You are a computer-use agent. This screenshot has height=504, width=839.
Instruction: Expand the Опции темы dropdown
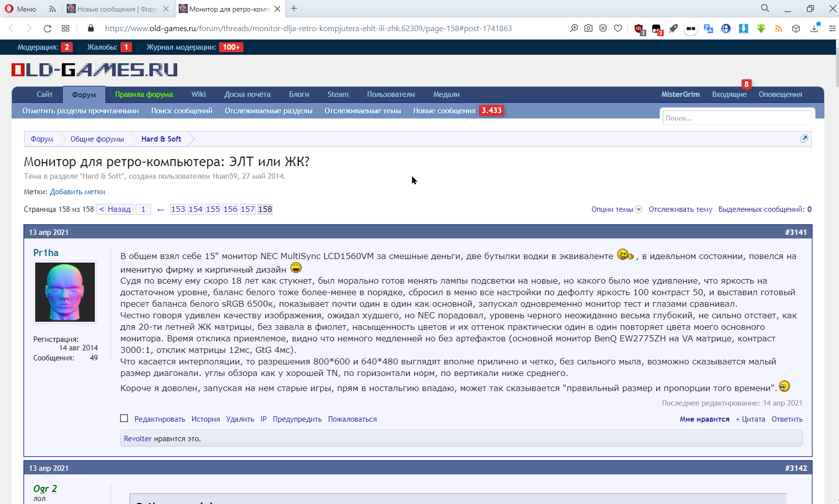point(617,209)
